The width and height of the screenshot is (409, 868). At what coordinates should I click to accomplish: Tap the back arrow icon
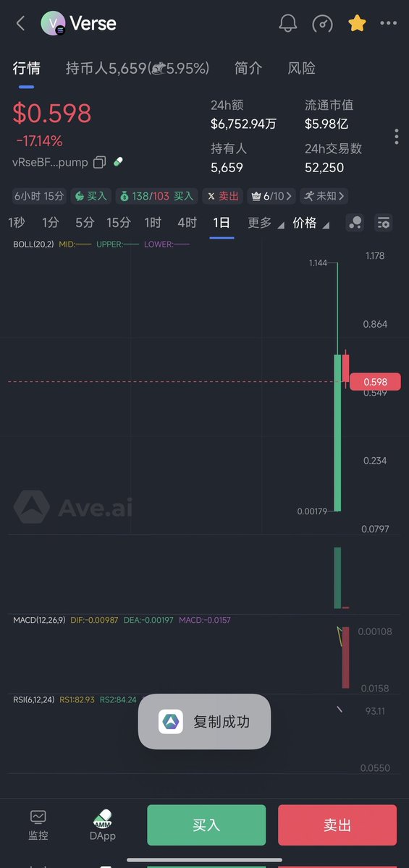point(21,23)
